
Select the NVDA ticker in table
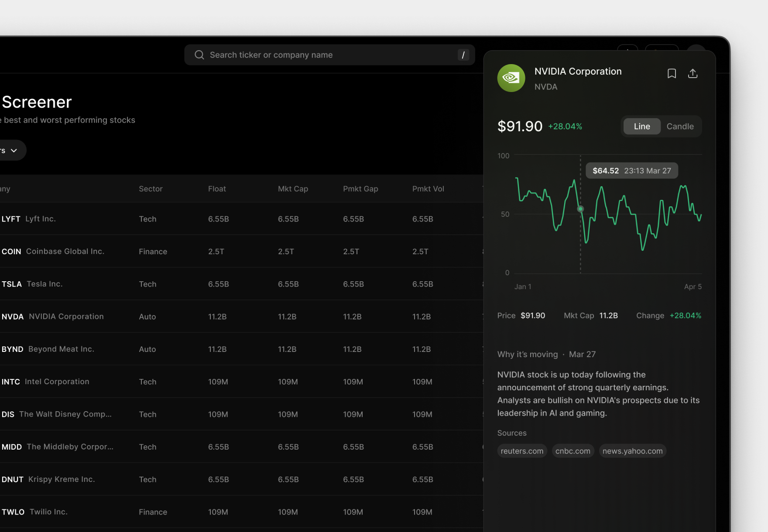pyautogui.click(x=13, y=317)
